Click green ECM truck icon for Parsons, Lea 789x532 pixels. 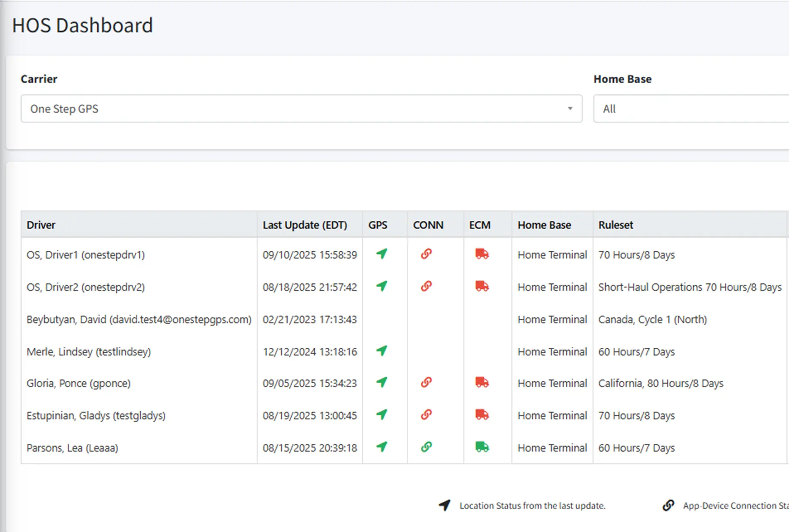click(x=482, y=447)
